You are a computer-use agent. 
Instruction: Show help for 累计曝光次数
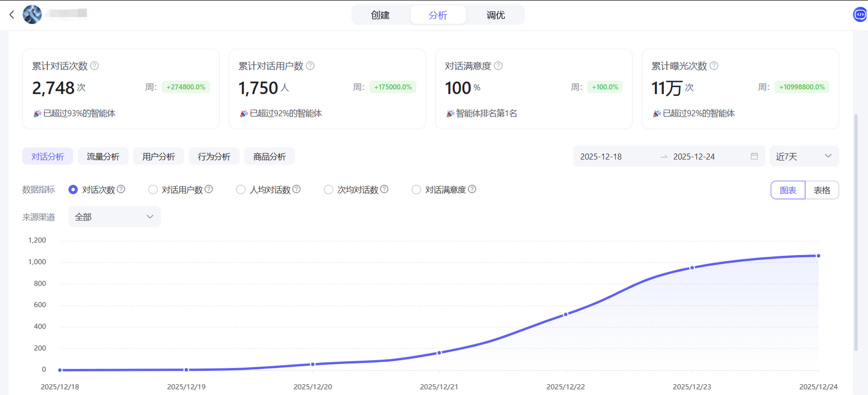[x=714, y=66]
